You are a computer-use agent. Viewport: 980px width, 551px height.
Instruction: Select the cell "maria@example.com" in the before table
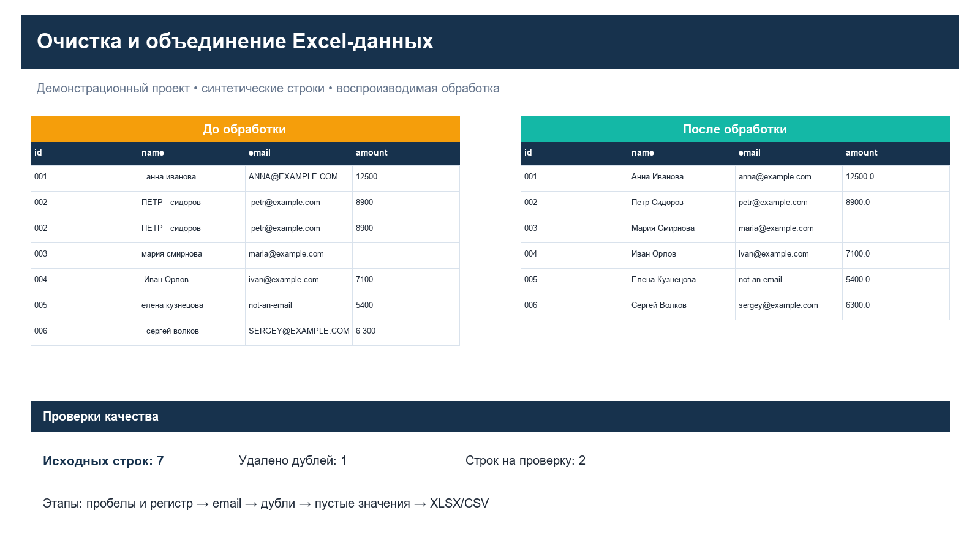point(299,255)
